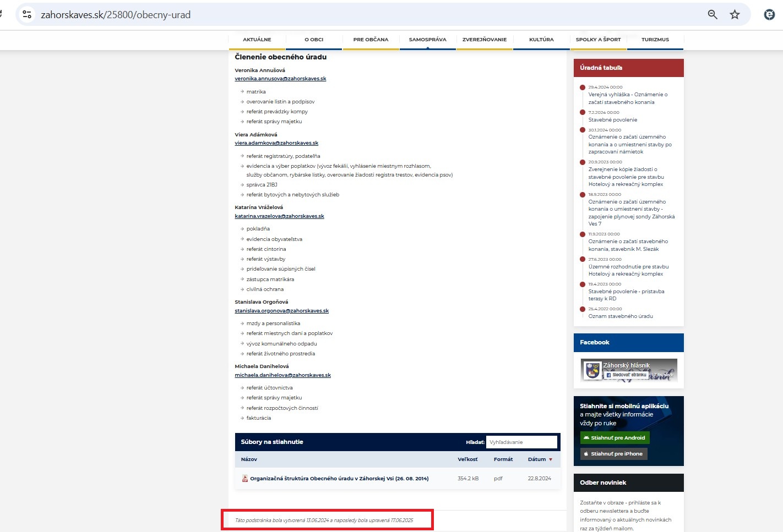783x532 pixels.
Task: Open notice about územného konania and umiestnení stavby
Action: click(x=630, y=144)
